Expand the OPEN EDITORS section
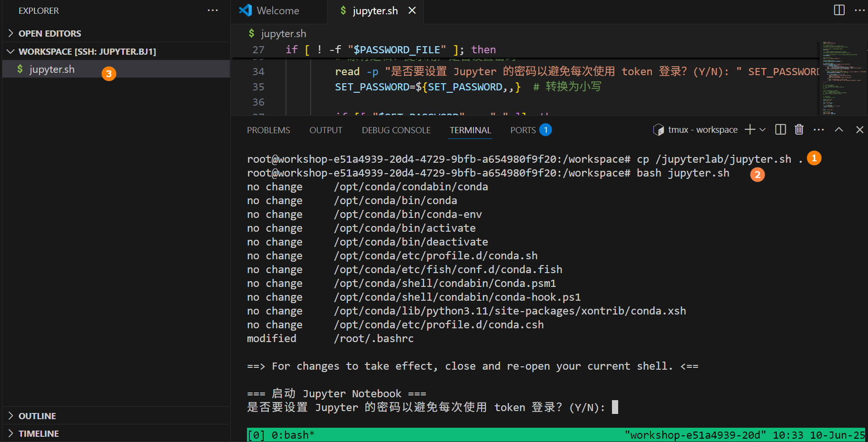Viewport: 868px width, 442px height. click(49, 33)
